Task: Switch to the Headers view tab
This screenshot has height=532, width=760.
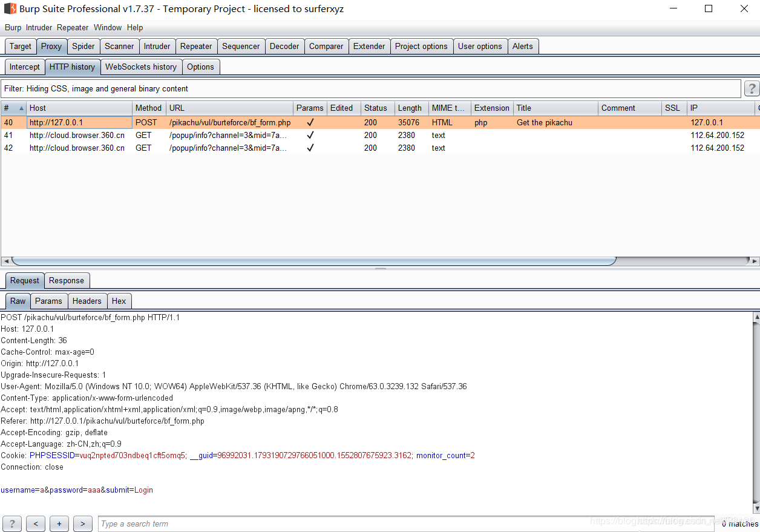Action: click(x=87, y=301)
